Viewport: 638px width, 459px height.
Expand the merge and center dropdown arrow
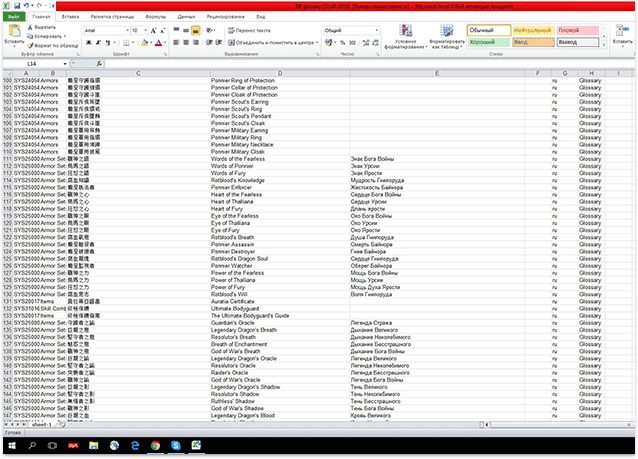(317, 42)
